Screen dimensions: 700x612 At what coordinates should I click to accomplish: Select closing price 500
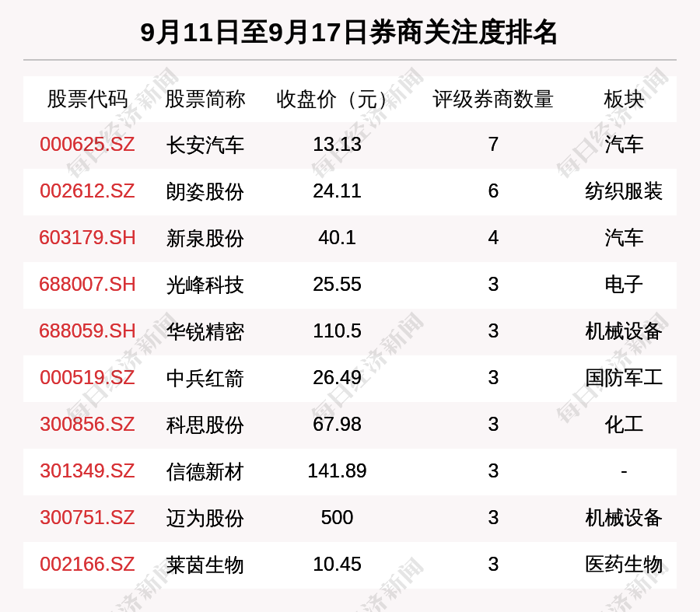click(x=337, y=518)
